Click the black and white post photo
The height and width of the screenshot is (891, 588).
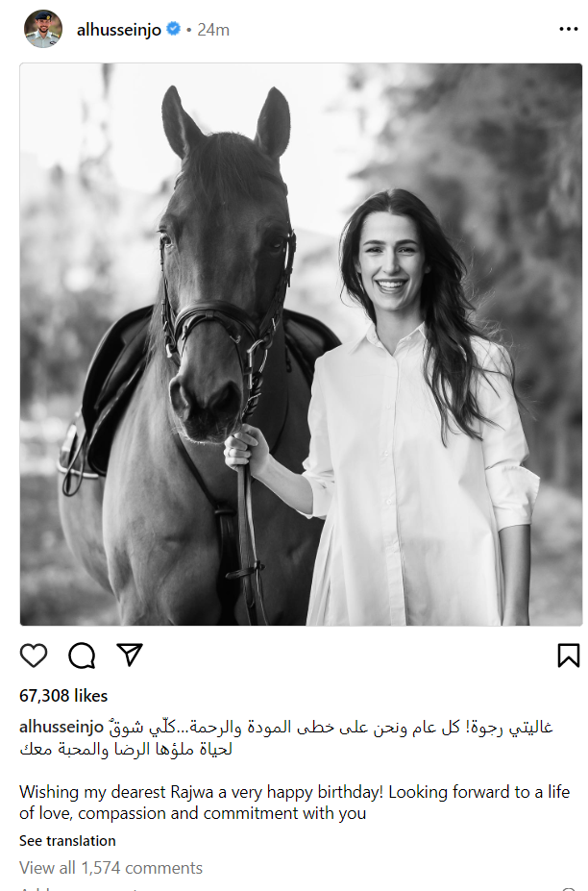coord(301,344)
